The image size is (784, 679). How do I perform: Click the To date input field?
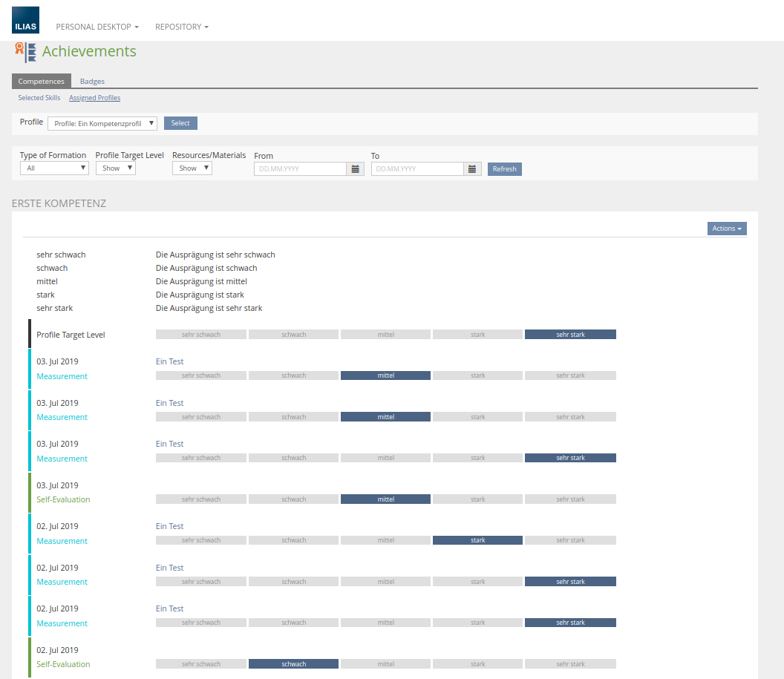point(418,169)
